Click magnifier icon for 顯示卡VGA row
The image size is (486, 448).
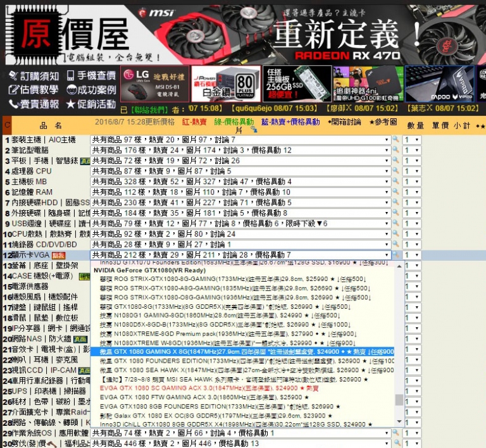396,254
